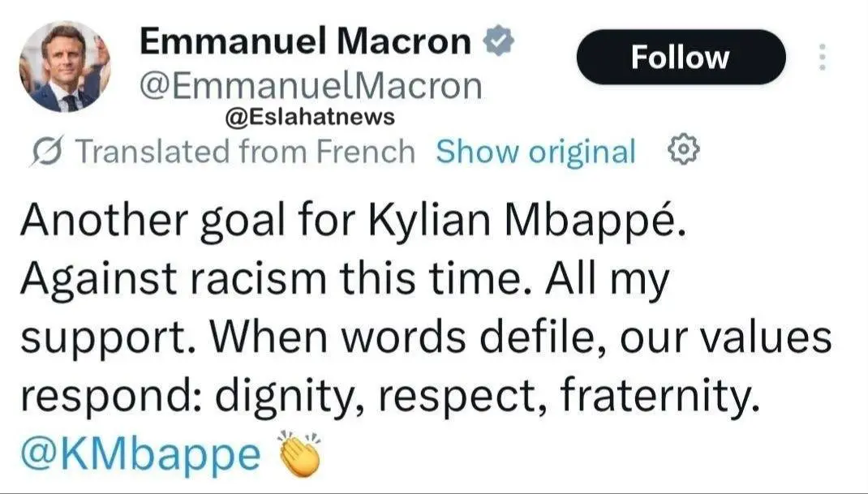Open the @KMbappe mentioned profile

click(140, 455)
